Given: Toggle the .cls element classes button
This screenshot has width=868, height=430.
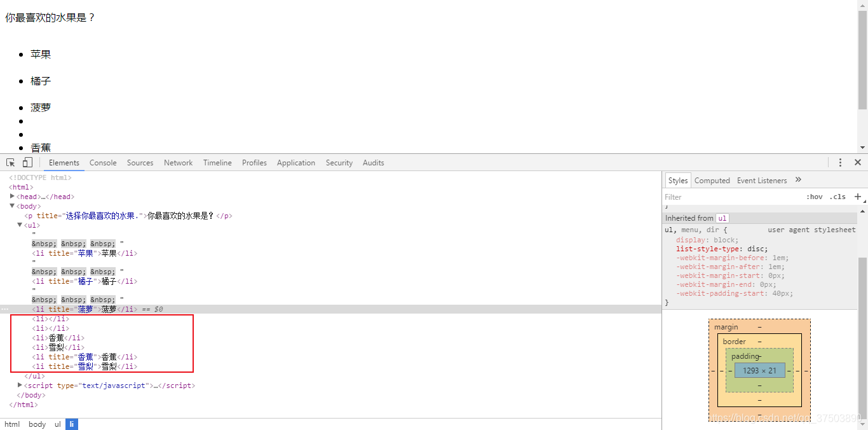Looking at the screenshot, I should click(x=837, y=197).
